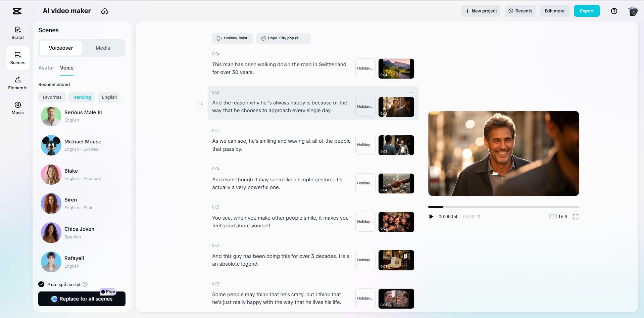Image resolution: width=644 pixels, height=318 pixels.
Task: Open the Scenes panel in sidebar
Action: tap(18, 58)
